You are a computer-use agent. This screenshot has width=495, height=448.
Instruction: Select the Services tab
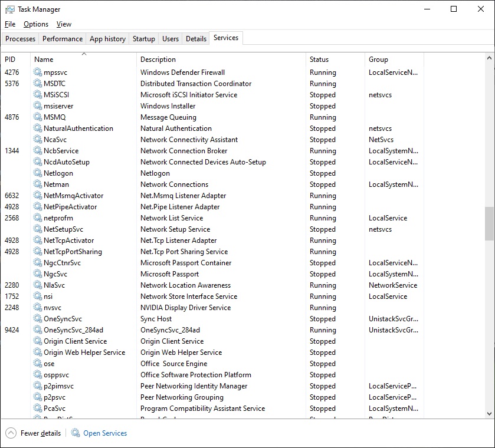226,38
